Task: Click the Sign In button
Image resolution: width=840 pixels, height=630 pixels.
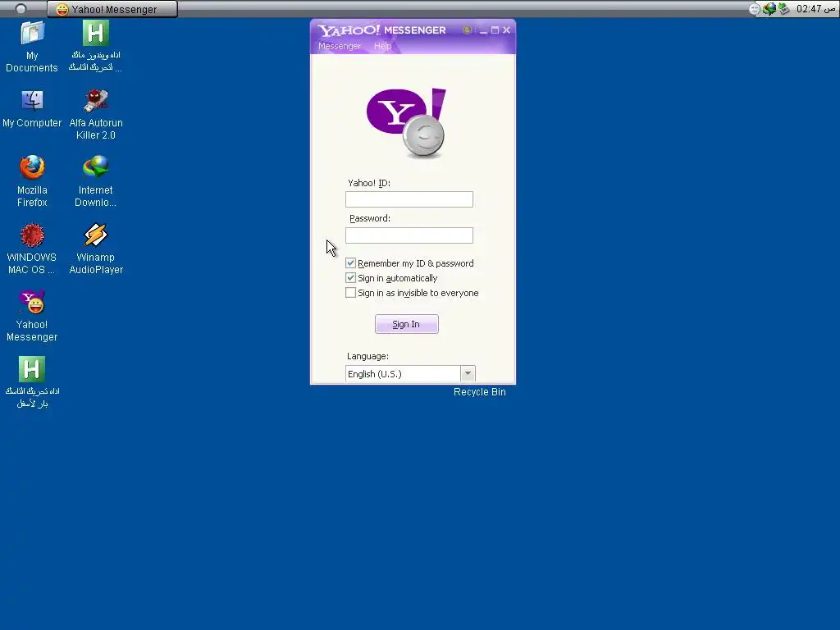Action: pos(407,324)
